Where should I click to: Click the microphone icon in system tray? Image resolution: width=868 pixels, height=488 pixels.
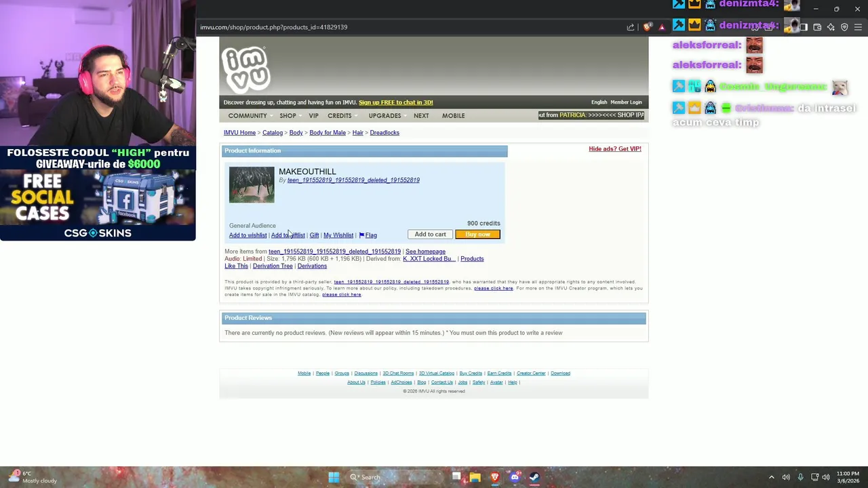800,477
